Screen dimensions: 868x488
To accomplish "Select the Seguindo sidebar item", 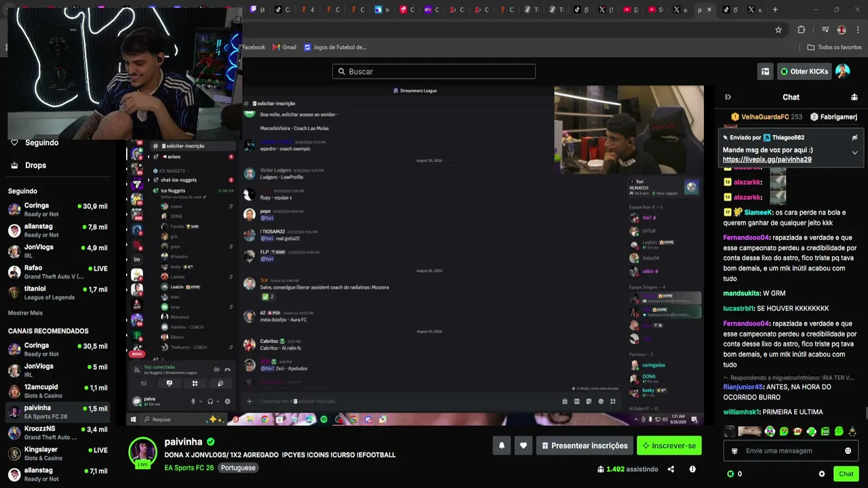I will tap(41, 143).
